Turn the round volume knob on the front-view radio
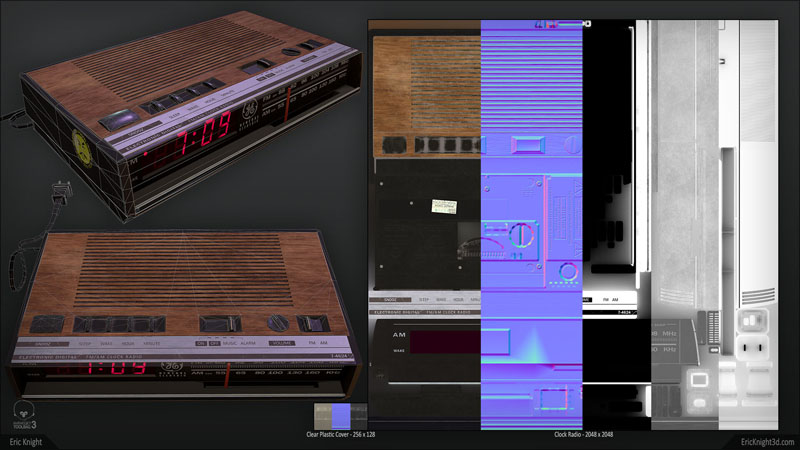This screenshot has width=800, height=450. [x=278, y=323]
